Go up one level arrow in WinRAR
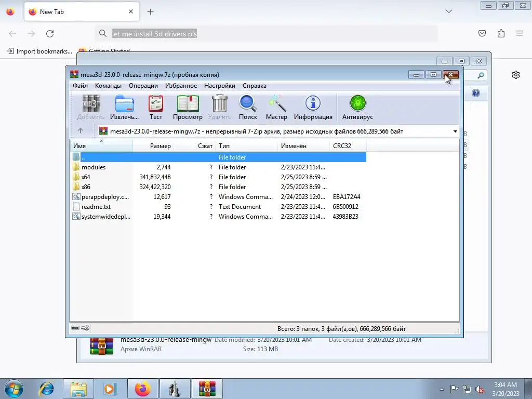The width and height of the screenshot is (532, 399). 81,130
